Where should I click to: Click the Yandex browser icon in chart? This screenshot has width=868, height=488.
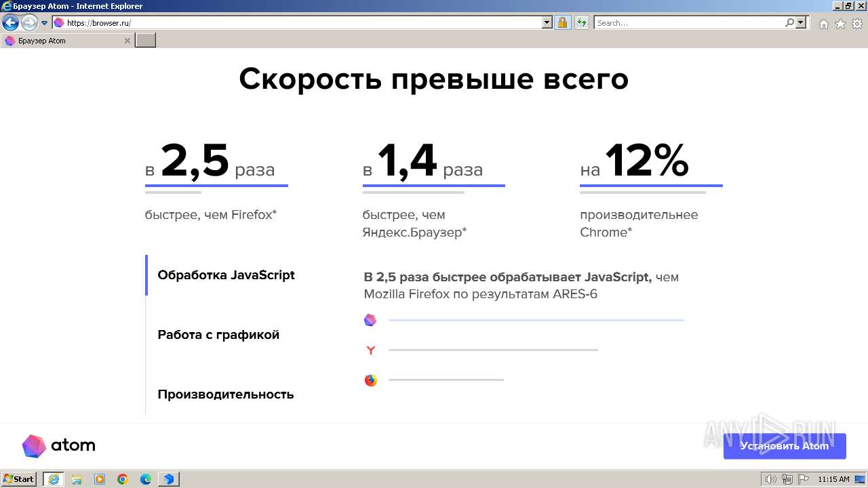(x=370, y=350)
